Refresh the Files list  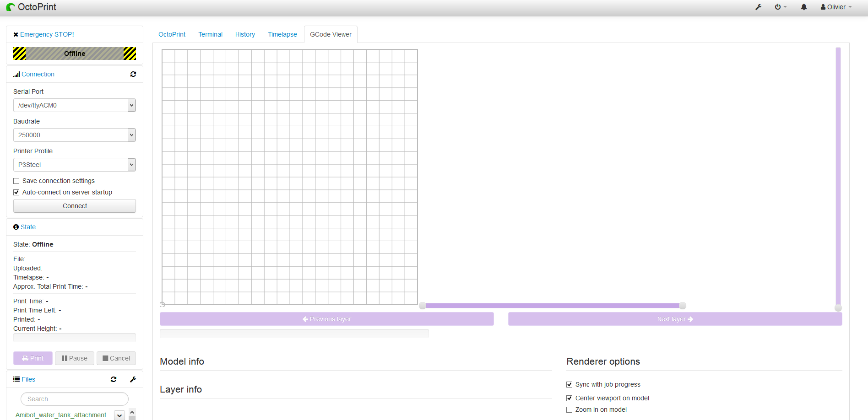114,379
